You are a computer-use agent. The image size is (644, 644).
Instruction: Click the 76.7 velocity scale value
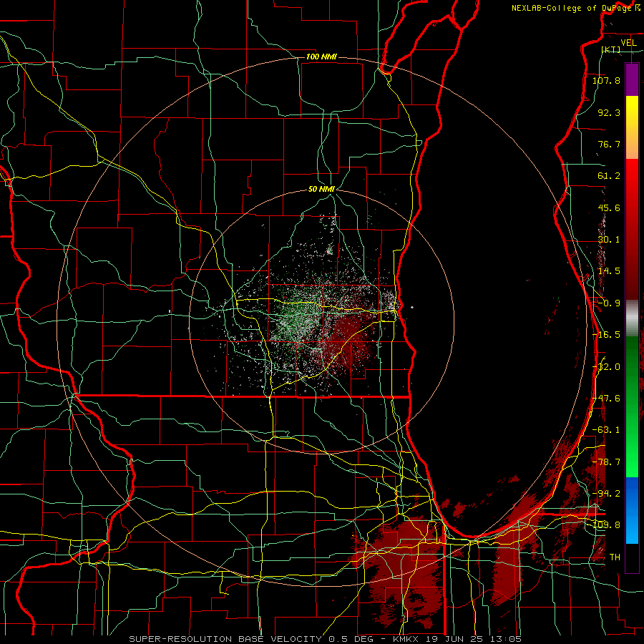[x=609, y=144]
